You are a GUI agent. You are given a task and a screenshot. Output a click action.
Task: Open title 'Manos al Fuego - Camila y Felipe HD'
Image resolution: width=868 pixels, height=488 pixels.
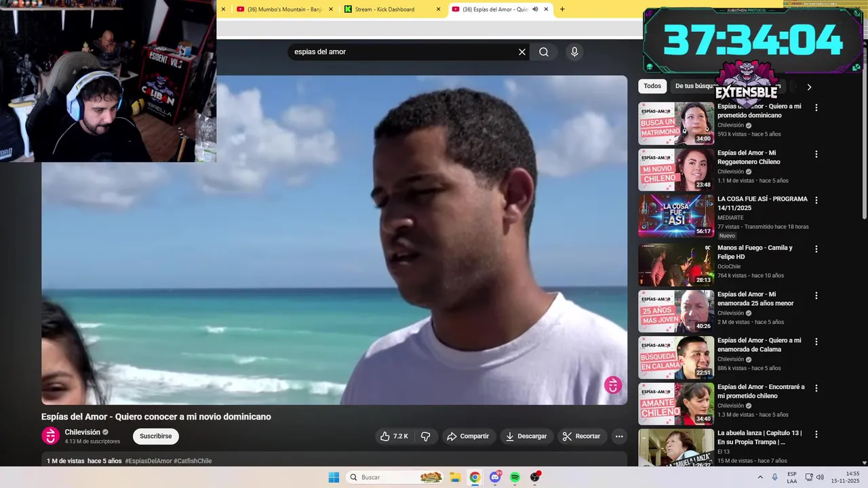(x=755, y=252)
